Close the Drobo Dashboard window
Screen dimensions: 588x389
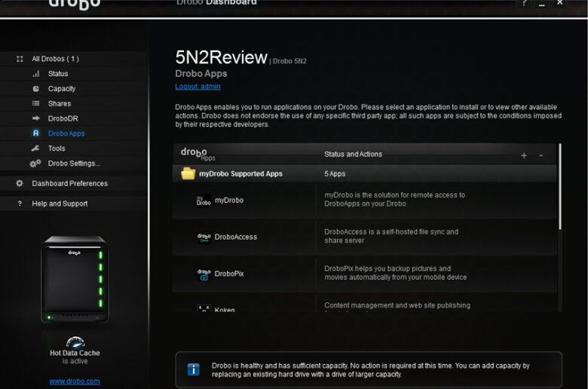559,3
